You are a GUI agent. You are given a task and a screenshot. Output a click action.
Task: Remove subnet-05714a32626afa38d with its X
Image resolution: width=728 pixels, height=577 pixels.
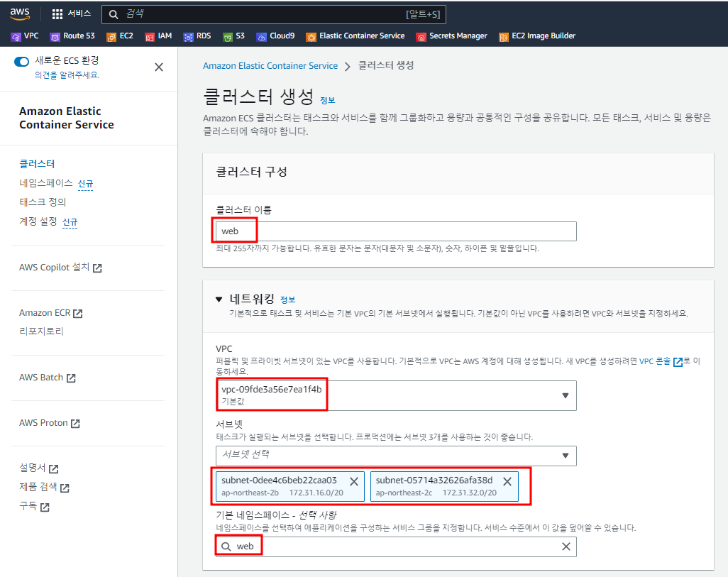pyautogui.click(x=507, y=482)
